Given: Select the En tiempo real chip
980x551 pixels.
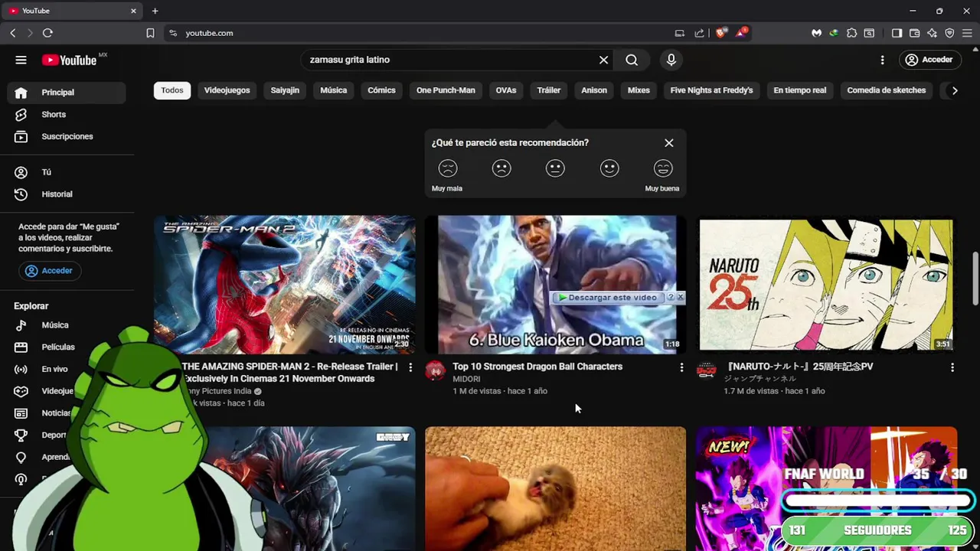Looking at the screenshot, I should tap(799, 90).
